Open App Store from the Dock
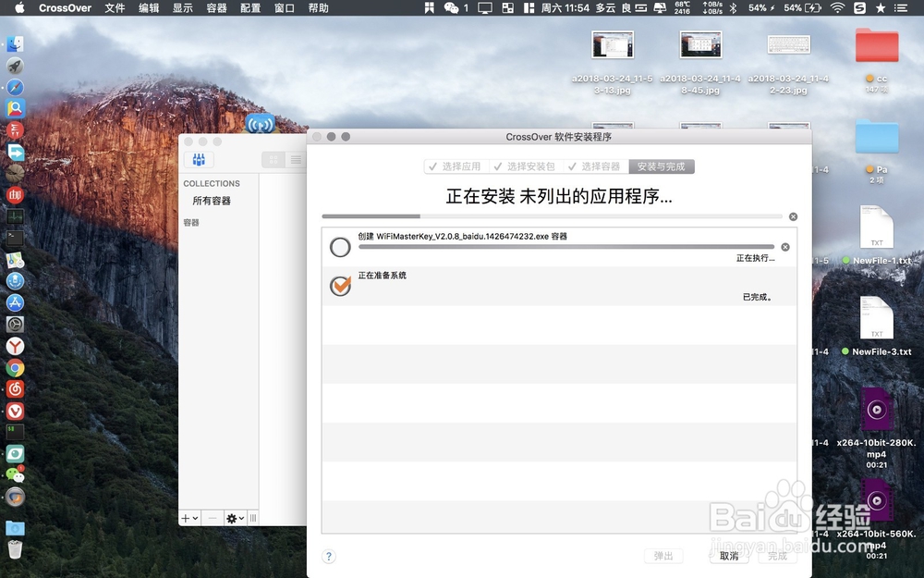924x578 pixels. pos(15,302)
